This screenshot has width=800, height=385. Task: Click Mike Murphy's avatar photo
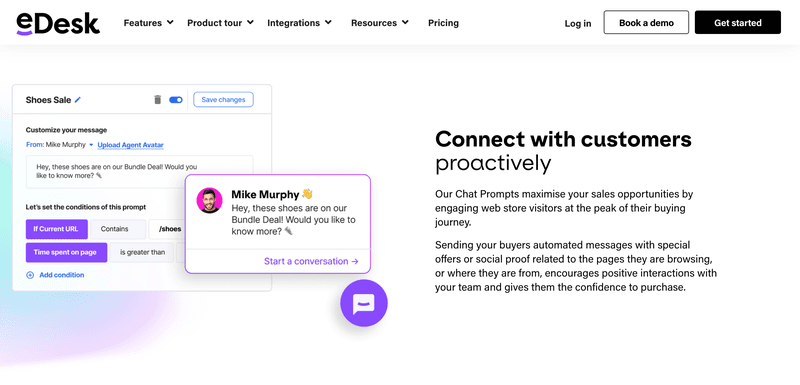[x=210, y=200]
